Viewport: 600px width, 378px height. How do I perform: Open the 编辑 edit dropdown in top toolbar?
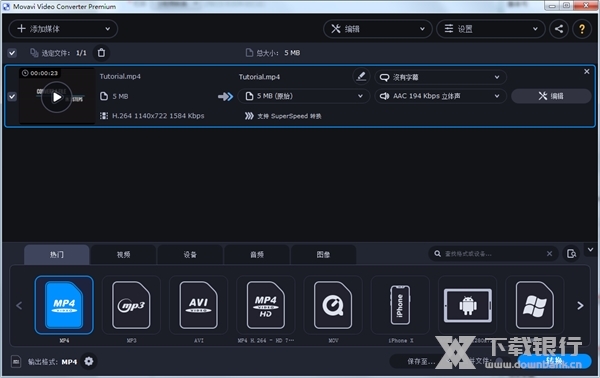tap(378, 29)
